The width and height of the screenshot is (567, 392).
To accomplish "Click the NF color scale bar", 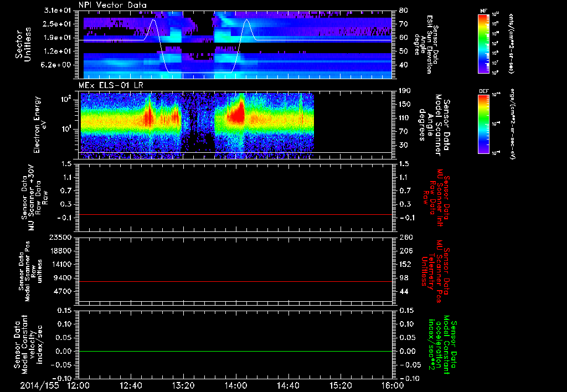I will [x=483, y=43].
